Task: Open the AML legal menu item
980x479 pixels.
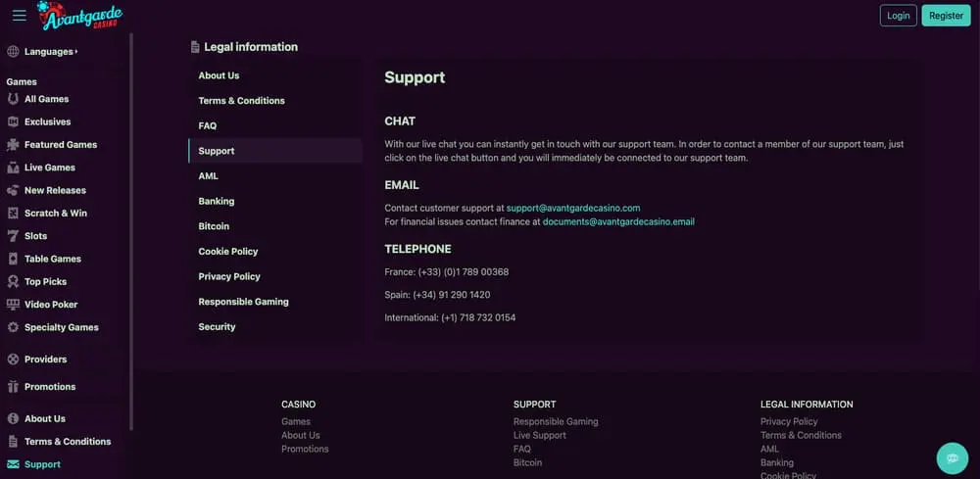Action: point(208,176)
